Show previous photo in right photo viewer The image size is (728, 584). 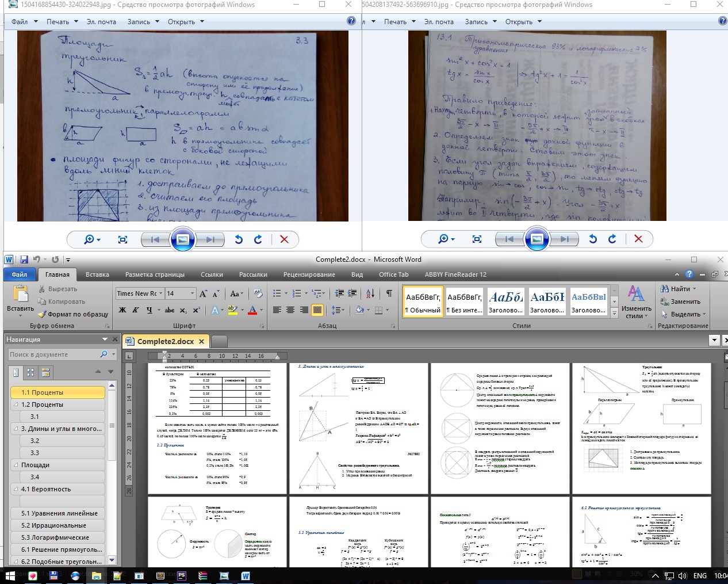(x=509, y=239)
